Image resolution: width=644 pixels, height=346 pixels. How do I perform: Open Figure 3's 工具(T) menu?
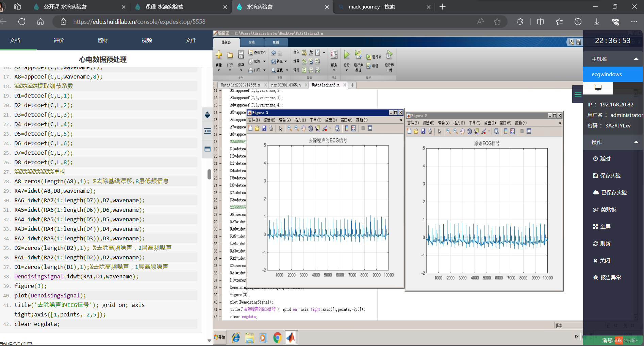(315, 120)
